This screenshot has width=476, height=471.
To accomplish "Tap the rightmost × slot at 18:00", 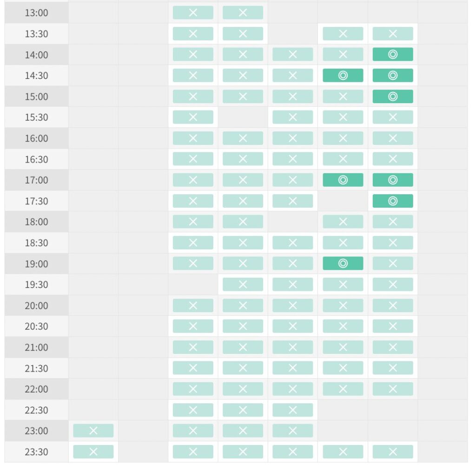I will (x=392, y=222).
